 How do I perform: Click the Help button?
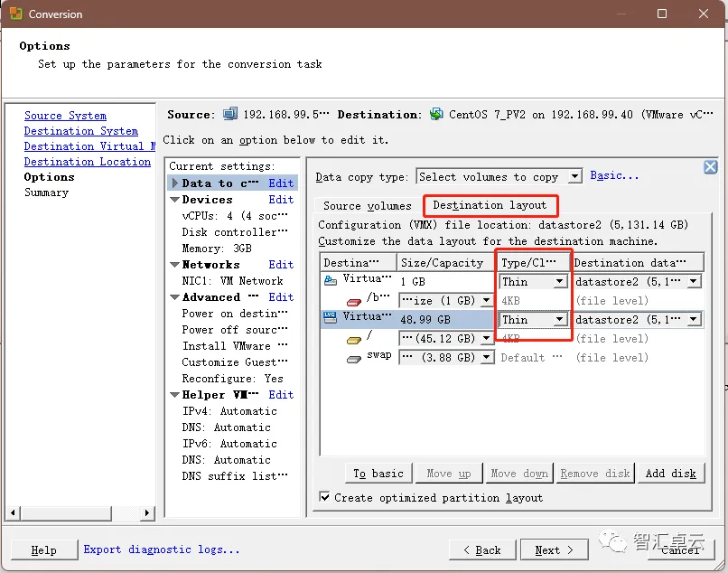pos(44,550)
